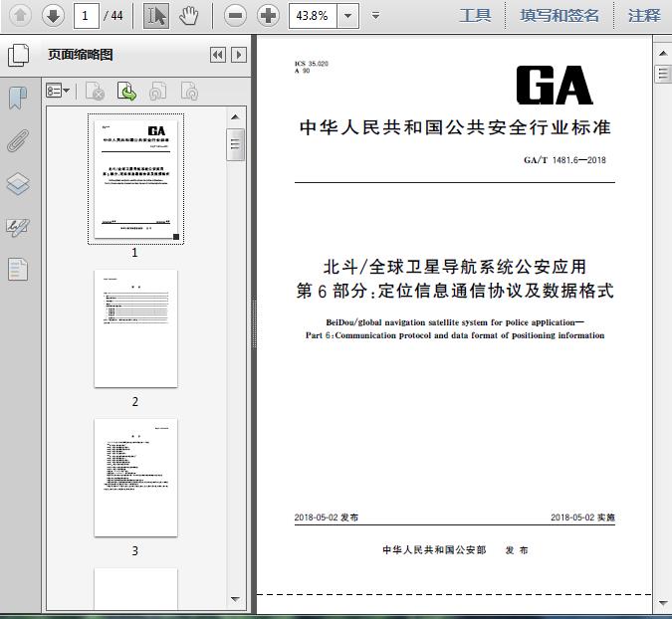Open the attachments paperclip panel

18,140
